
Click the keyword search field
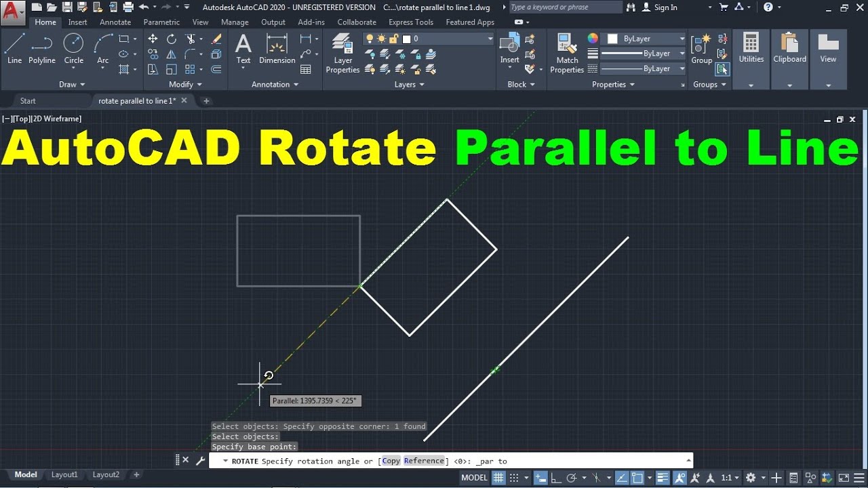click(x=565, y=7)
